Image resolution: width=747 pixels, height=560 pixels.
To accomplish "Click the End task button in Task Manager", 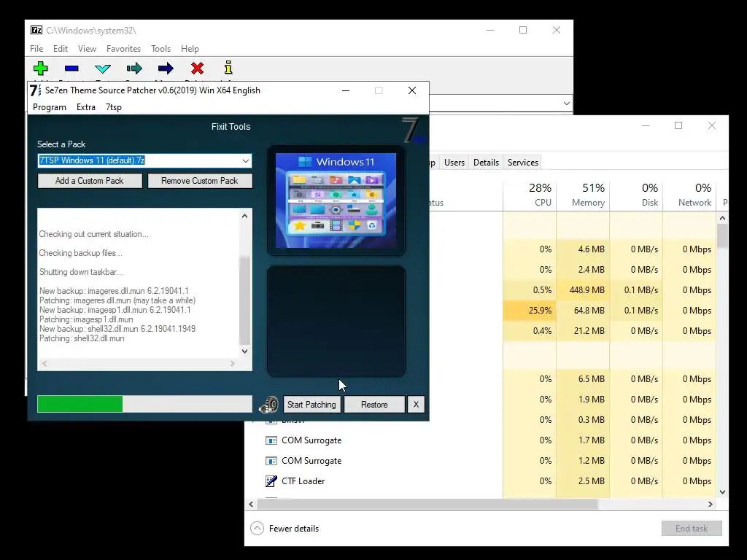I will click(692, 529).
